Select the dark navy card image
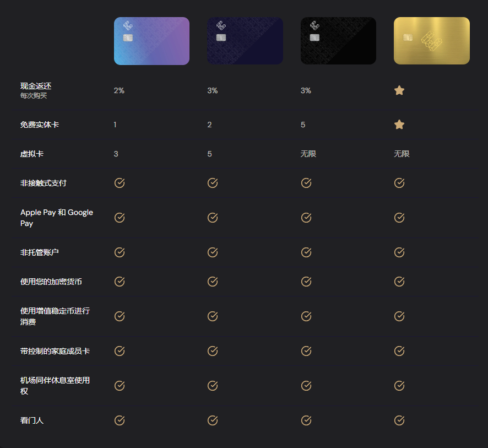The image size is (488, 448). pos(245,41)
